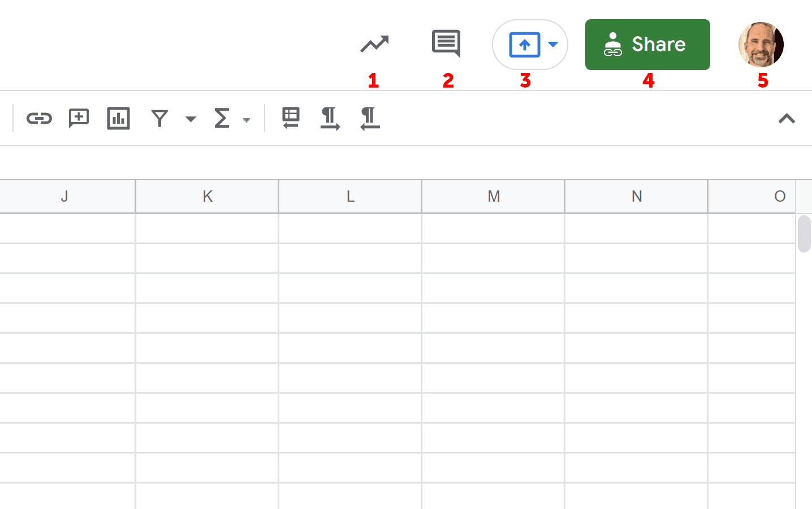The image size is (812, 509).
Task: Set right-to-left text direction
Action: click(x=369, y=119)
